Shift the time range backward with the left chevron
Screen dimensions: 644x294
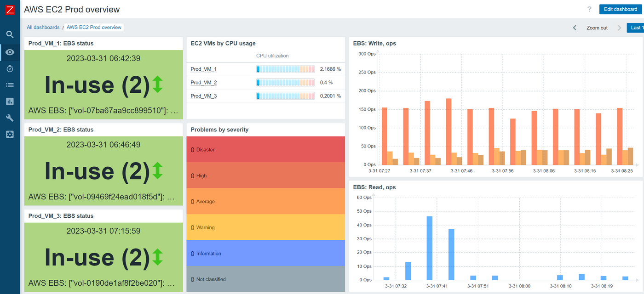pyautogui.click(x=574, y=28)
